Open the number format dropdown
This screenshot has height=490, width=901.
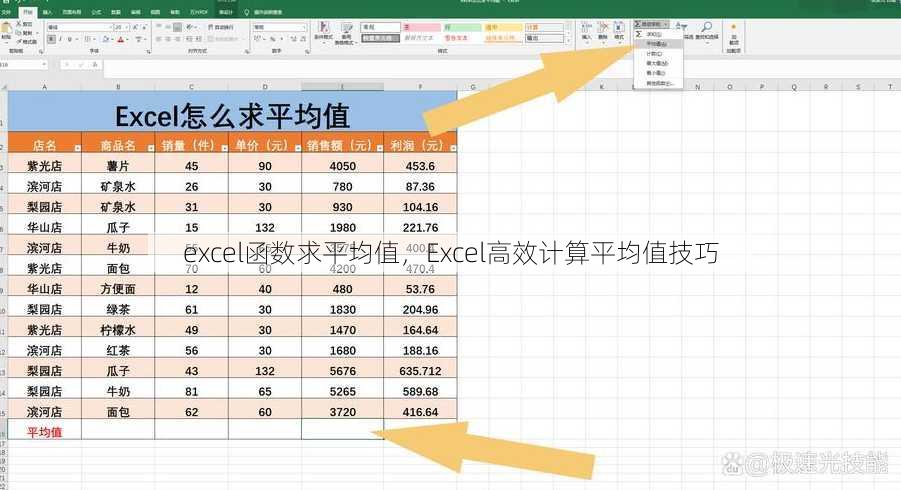pos(304,27)
